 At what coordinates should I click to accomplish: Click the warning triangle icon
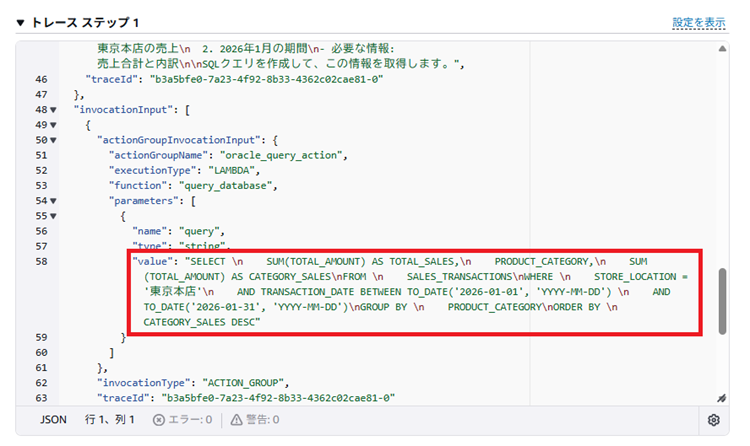(x=237, y=421)
